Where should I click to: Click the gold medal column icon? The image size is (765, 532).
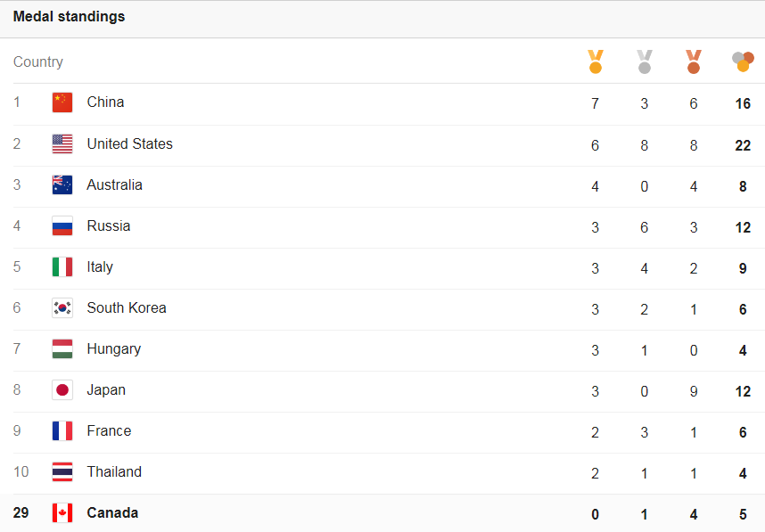click(596, 61)
